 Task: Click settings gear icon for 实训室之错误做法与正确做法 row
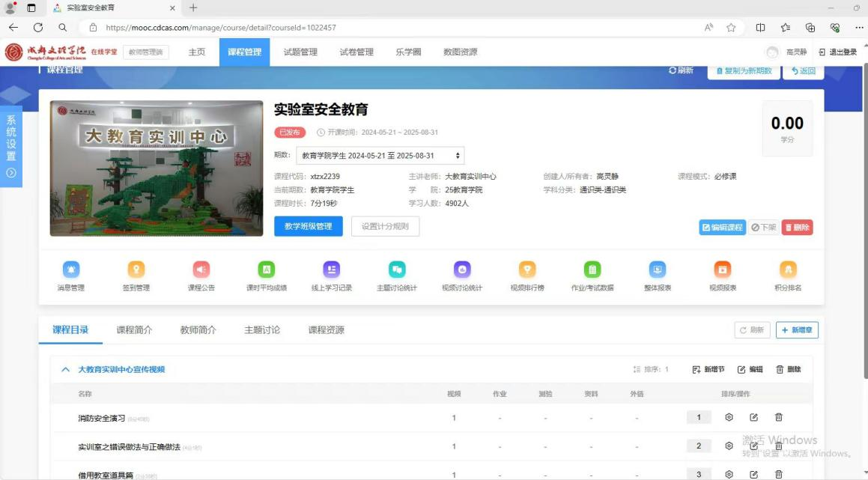729,446
